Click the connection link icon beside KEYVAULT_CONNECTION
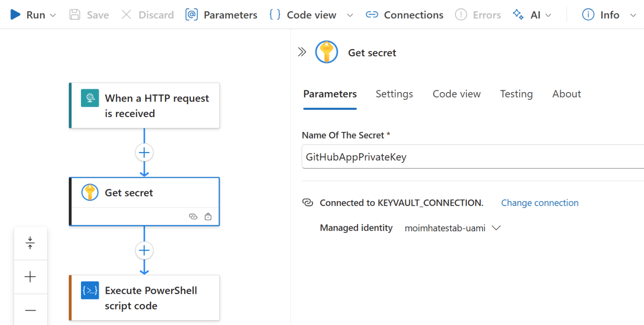 point(307,203)
